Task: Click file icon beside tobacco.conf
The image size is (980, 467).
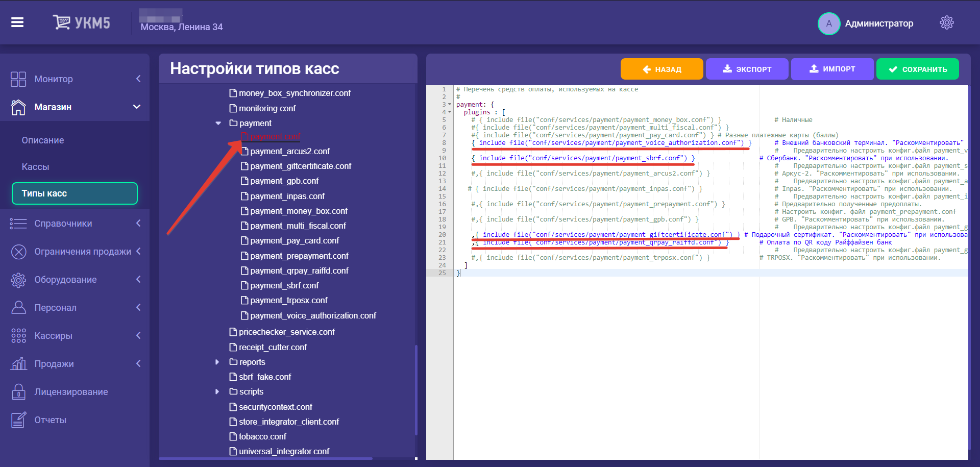Action: (233, 436)
